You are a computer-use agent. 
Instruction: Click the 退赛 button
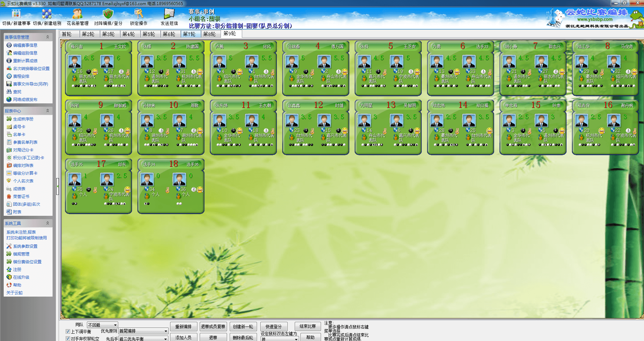coord(213,337)
